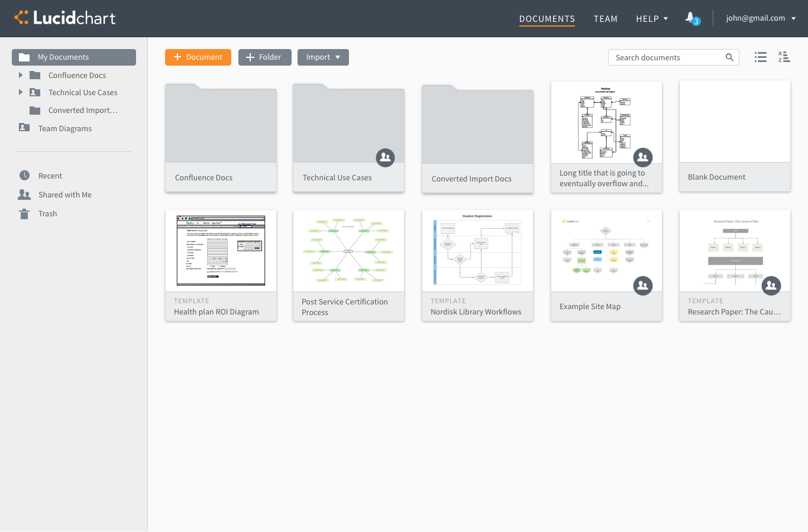808x532 pixels.
Task: Click the My Documents folder icon
Action: [x=24, y=57]
